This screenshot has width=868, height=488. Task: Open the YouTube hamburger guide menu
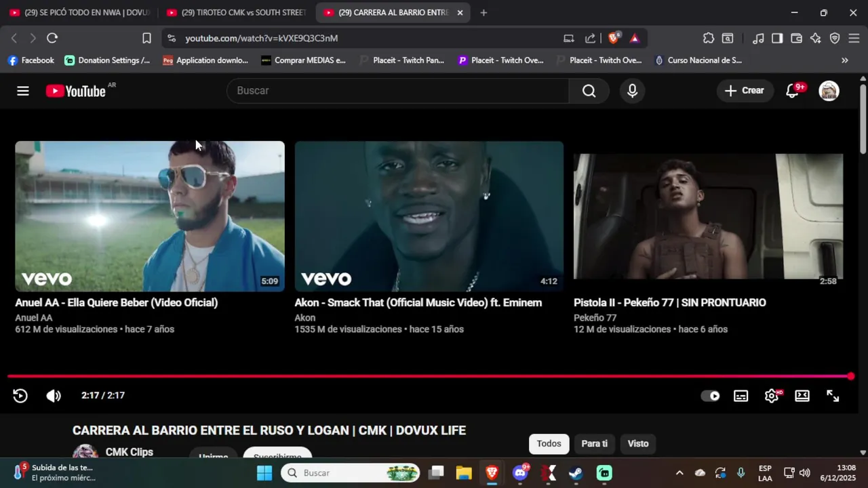(23, 91)
